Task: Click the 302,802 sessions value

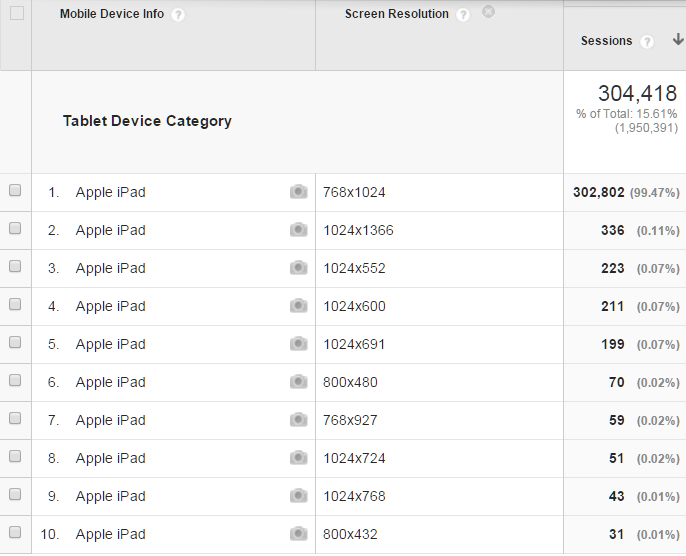Action: click(598, 192)
